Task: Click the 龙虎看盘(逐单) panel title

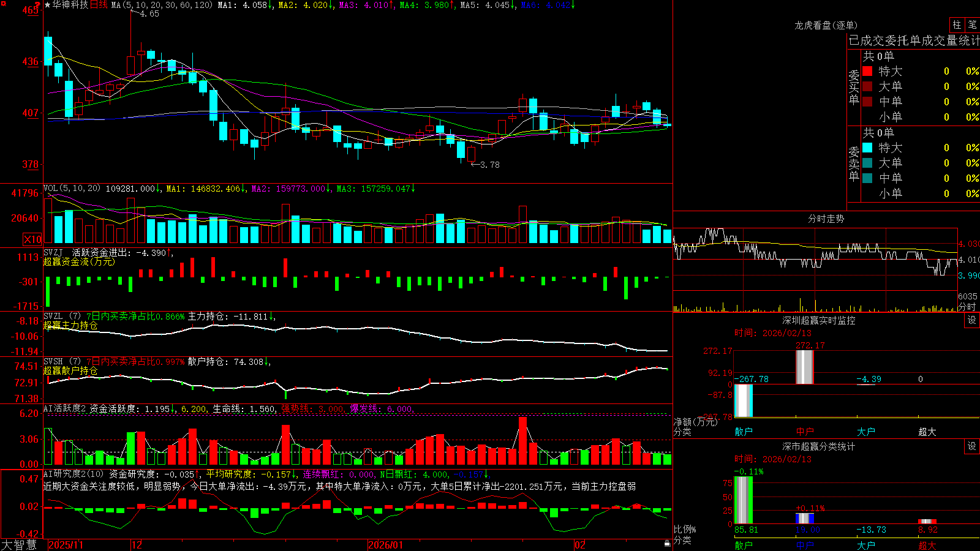Action: click(x=826, y=25)
